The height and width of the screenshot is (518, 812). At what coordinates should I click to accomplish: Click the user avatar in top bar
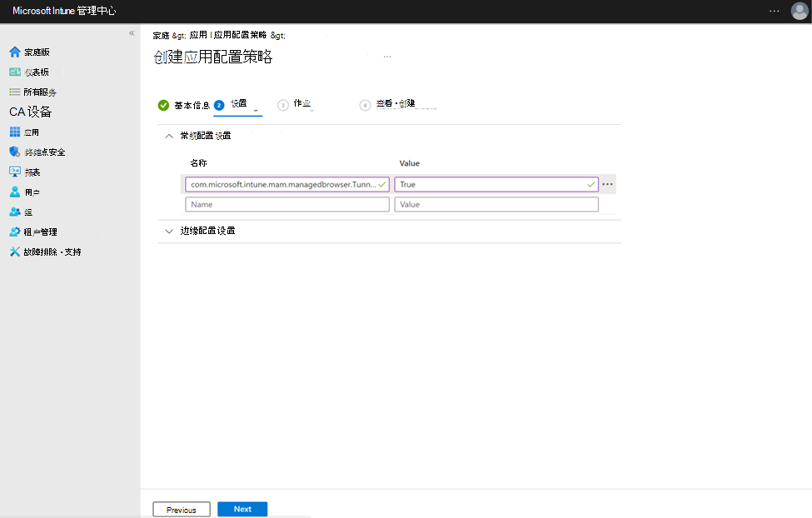[x=800, y=11]
